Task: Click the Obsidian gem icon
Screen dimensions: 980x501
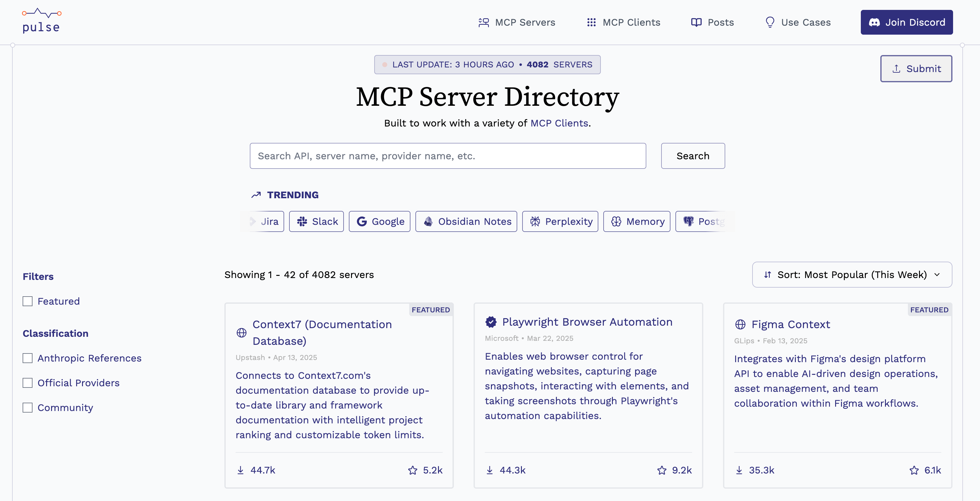Action: (428, 222)
